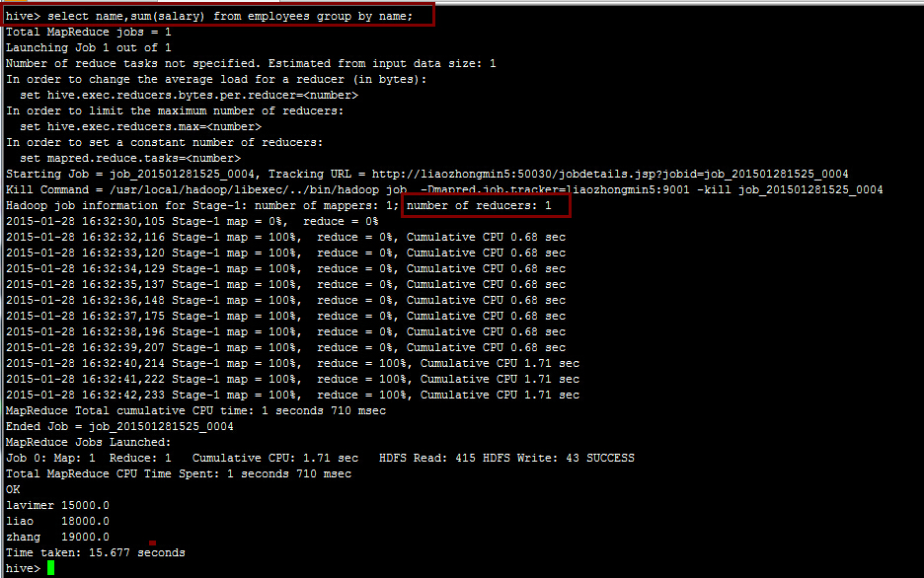Screen dimensions: 924x578
Task: Click result row 'lavimer 15000.0'
Action: [x=57, y=506]
